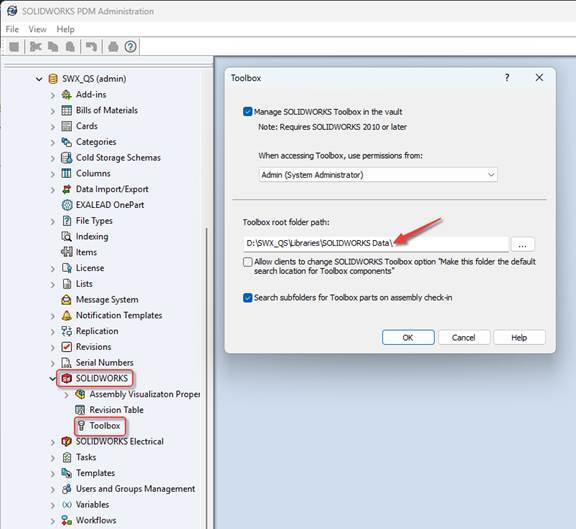Open the File menu
The width and height of the screenshot is (576, 529).
[x=12, y=29]
